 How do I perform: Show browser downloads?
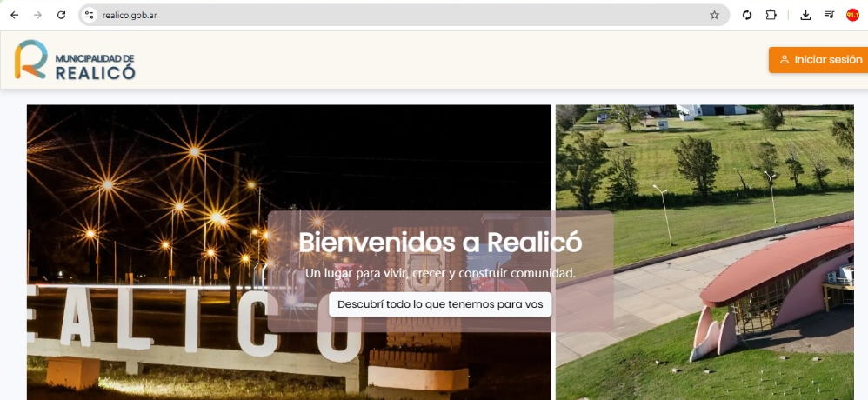[805, 15]
